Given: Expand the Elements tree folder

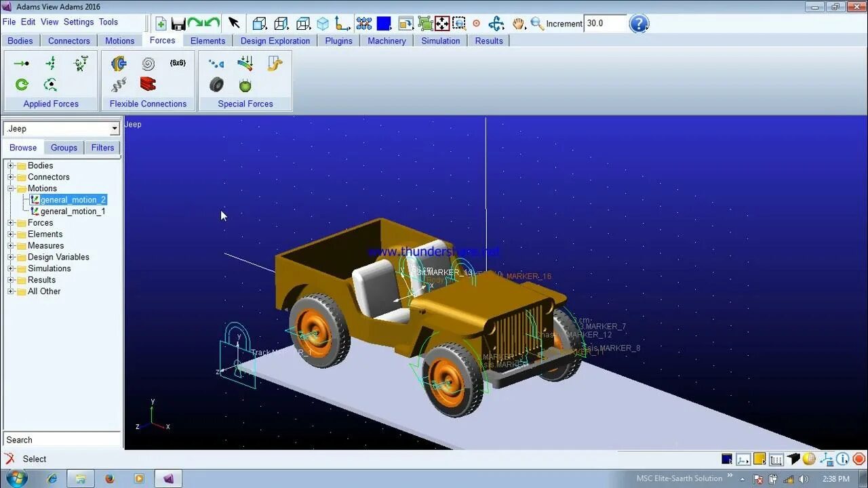Looking at the screenshot, I should 11,234.
